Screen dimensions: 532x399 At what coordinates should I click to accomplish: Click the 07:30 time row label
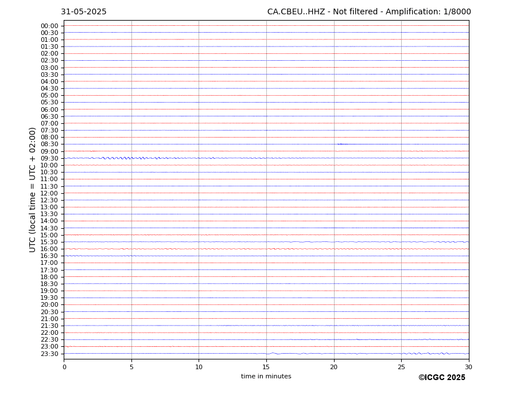pos(49,131)
